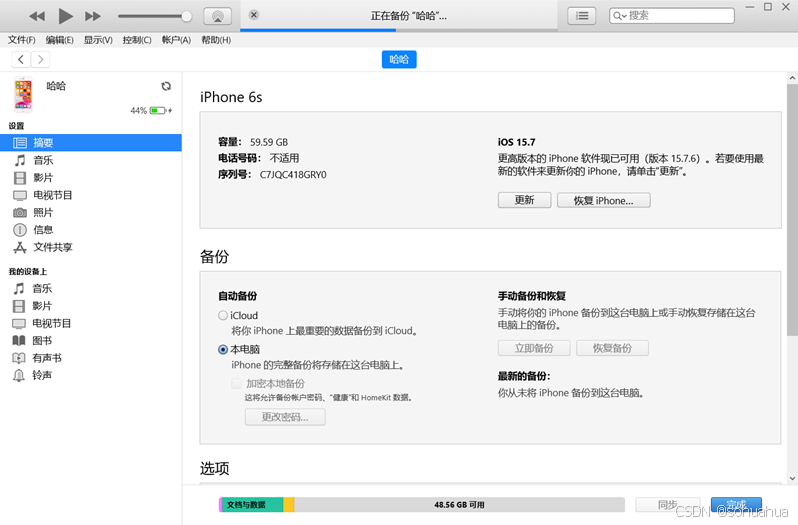
Task: Click the 48.56 GB 可用 storage area
Action: (459, 505)
